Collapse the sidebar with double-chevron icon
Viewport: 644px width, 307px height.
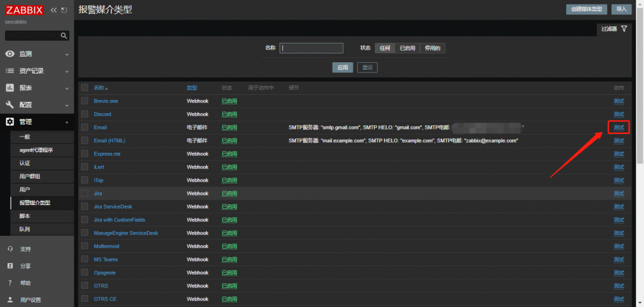pyautogui.click(x=54, y=10)
